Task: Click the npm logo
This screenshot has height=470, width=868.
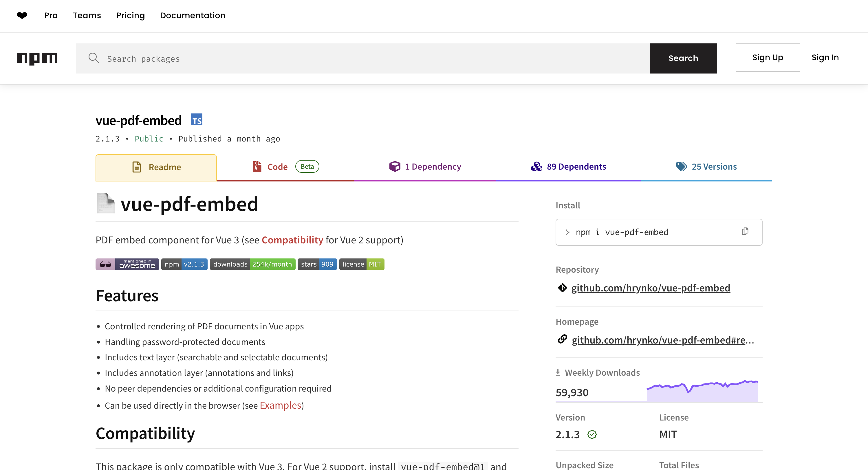Action: (x=37, y=59)
